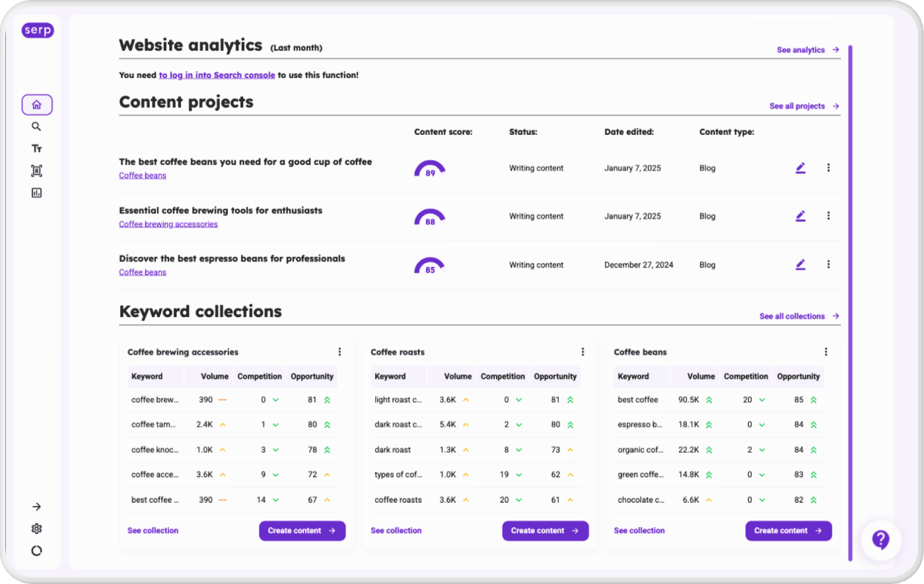
Task: Click the settings gear icon in sidebar
Action: coord(37,529)
